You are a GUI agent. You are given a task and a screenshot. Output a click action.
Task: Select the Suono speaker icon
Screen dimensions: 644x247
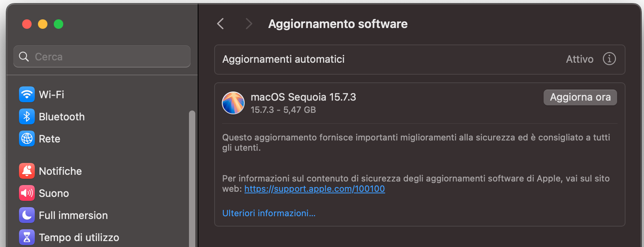coord(26,193)
